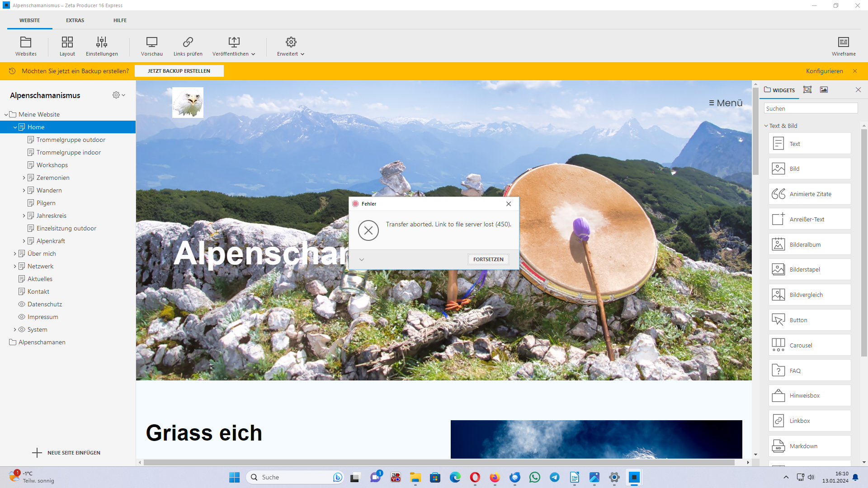Add the FAQ widget
Screen dimensions: 868x488
(810, 371)
